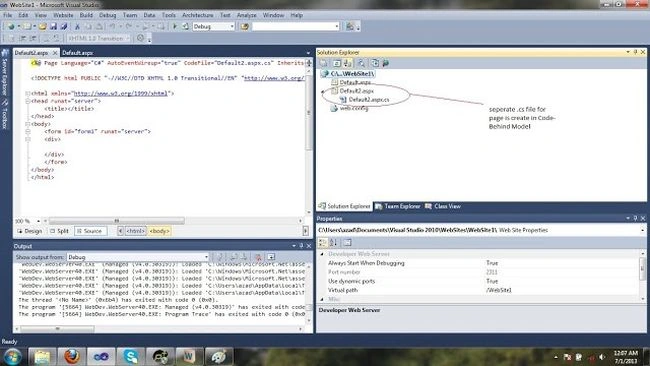The height and width of the screenshot is (366, 650).
Task: Open the Website menu
Action: click(63, 15)
